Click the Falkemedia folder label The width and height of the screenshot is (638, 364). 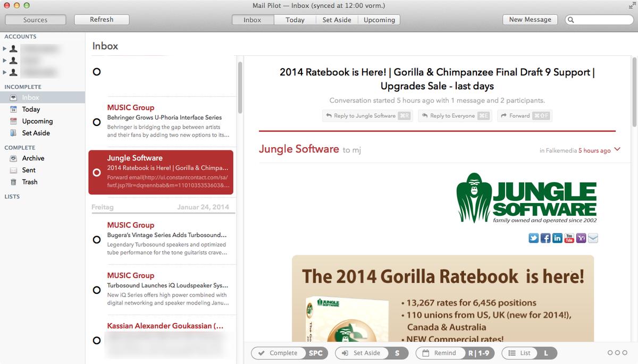[561, 150]
